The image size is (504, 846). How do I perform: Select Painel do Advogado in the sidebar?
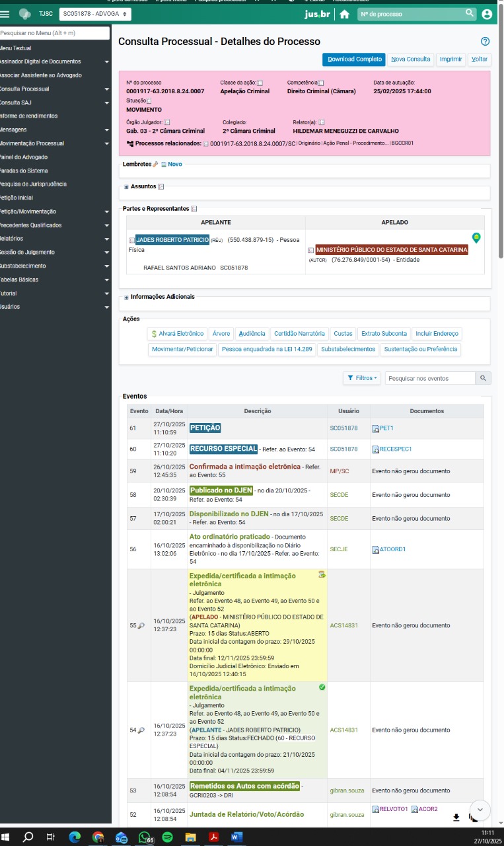[x=24, y=157]
